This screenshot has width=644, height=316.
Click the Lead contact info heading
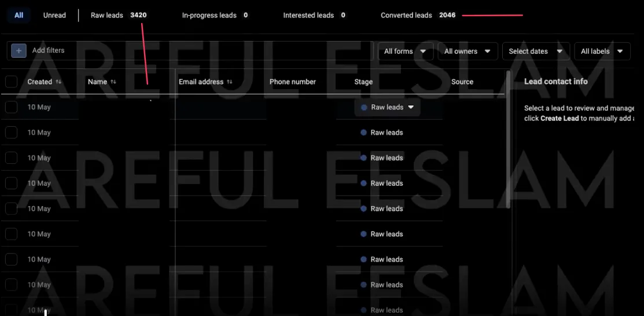point(555,82)
